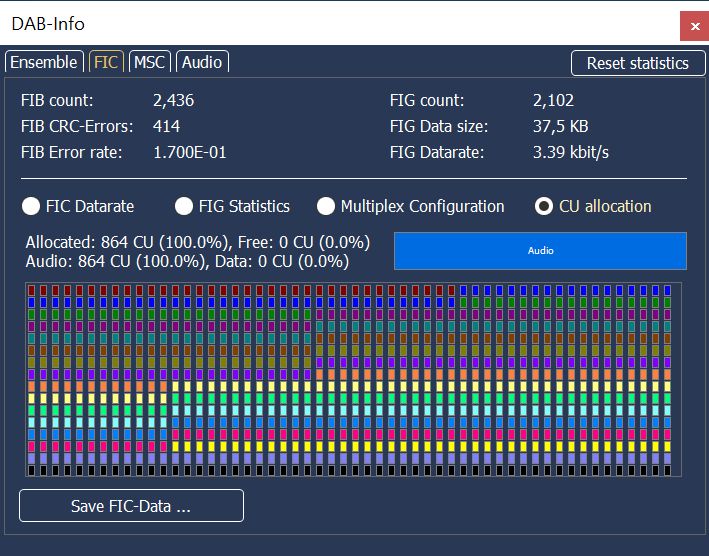The image size is (709, 556).
Task: Click the blue Audio legend bar
Action: 540,251
